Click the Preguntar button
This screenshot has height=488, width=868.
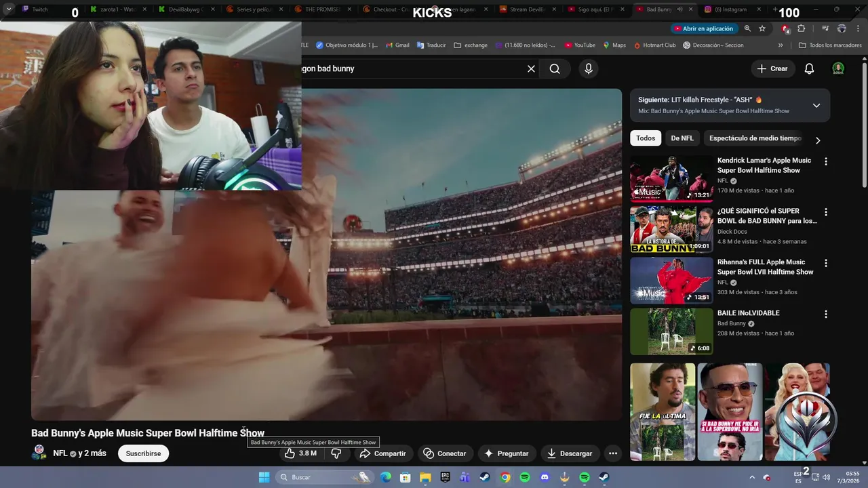[x=506, y=453]
